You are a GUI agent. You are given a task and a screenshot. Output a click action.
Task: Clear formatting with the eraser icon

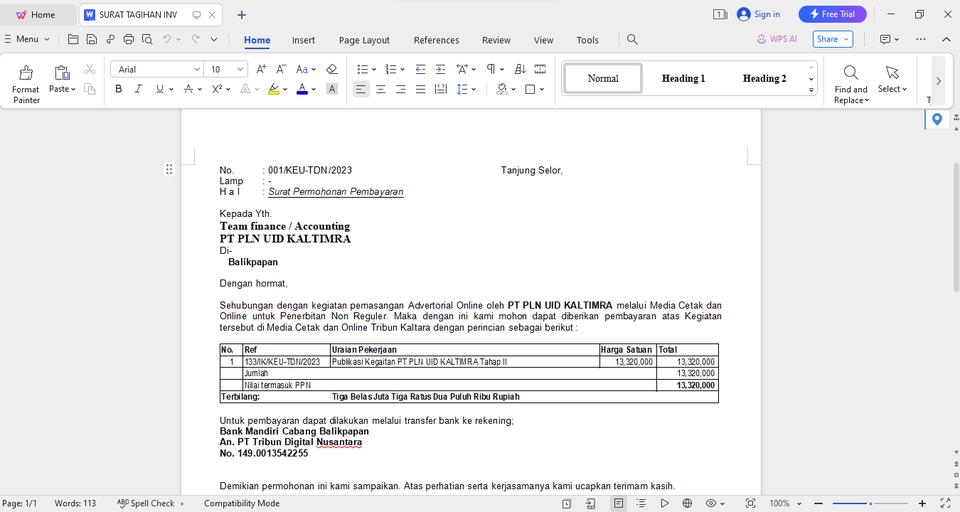[x=332, y=69]
